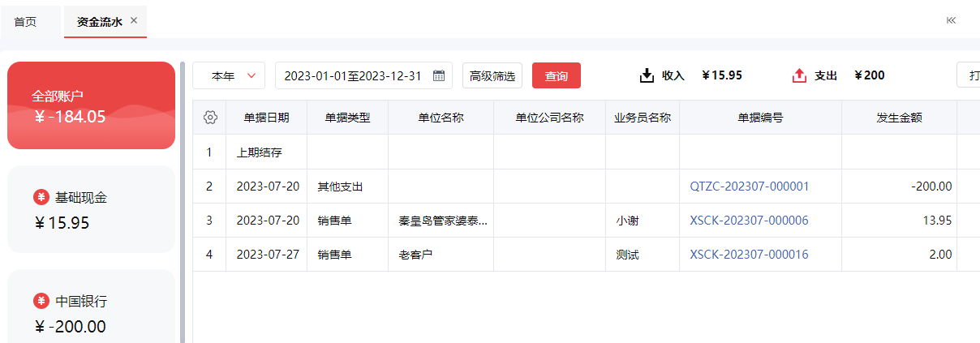This screenshot has width=980, height=343.
Task: Click the account list vertical scrollbar
Action: pyautogui.click(x=183, y=203)
